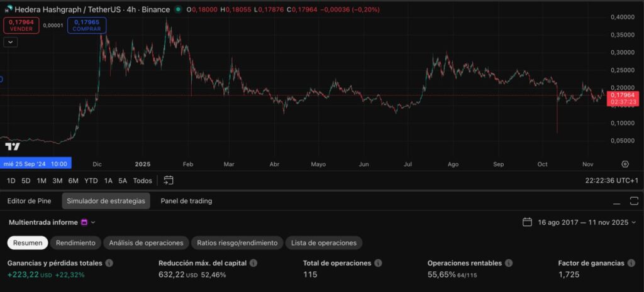Open Ratios riesgo/rendimiento tab
644x292 pixels.
237,243
